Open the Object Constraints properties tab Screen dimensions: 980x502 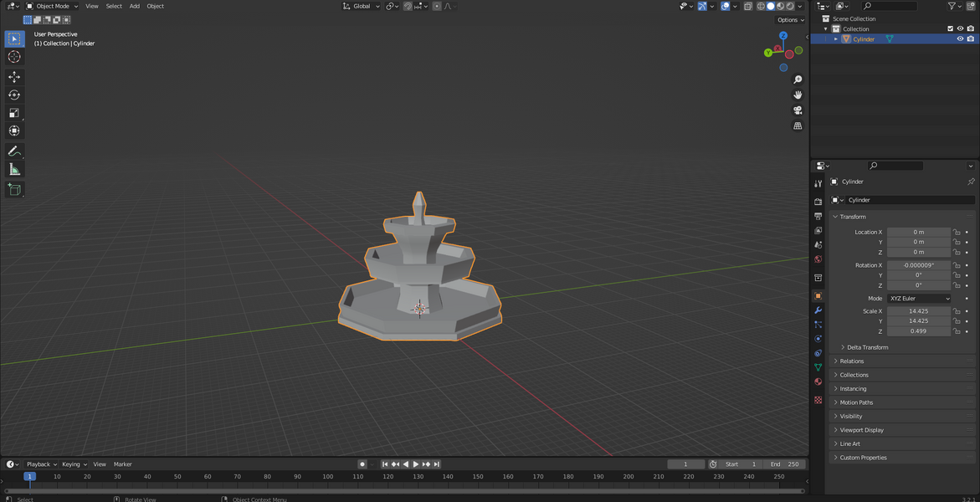(x=818, y=353)
